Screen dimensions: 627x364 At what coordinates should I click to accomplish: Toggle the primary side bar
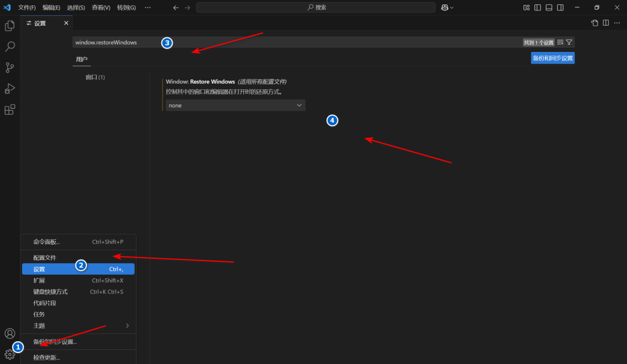(x=538, y=7)
